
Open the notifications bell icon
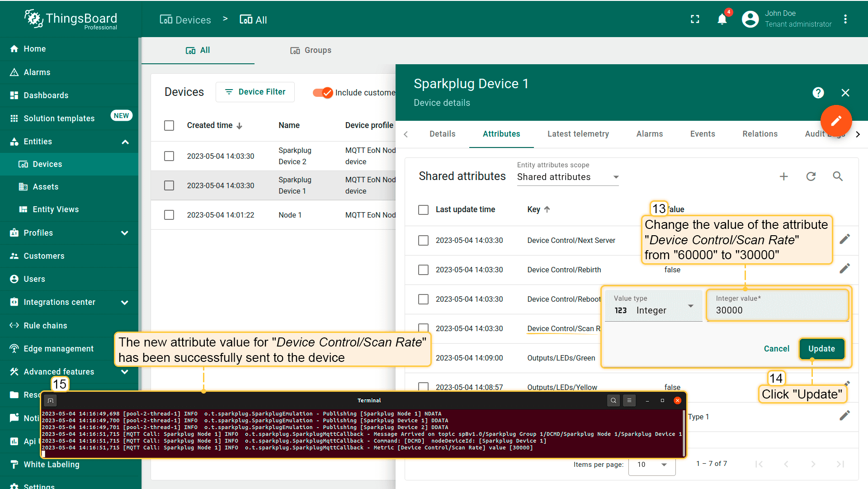(722, 19)
